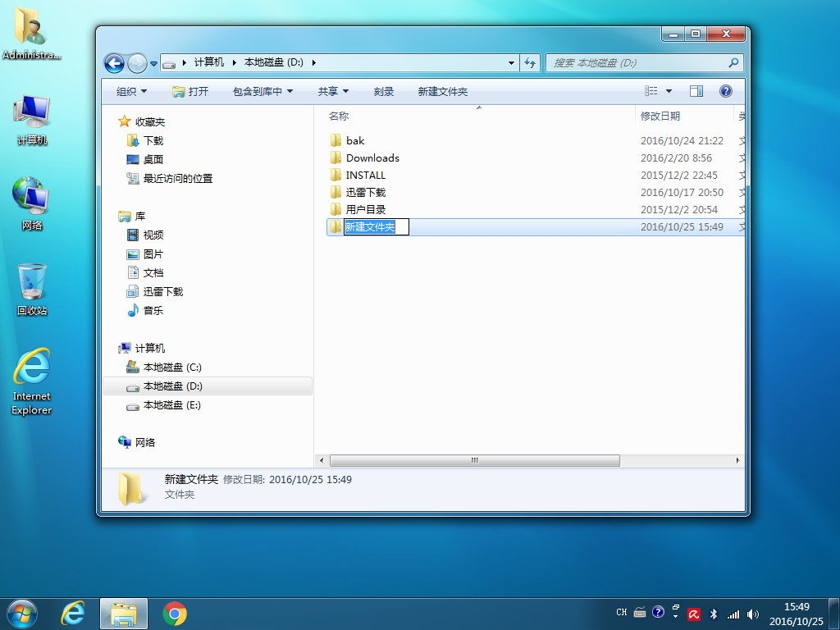Click 打开 in the toolbar

pos(190,92)
